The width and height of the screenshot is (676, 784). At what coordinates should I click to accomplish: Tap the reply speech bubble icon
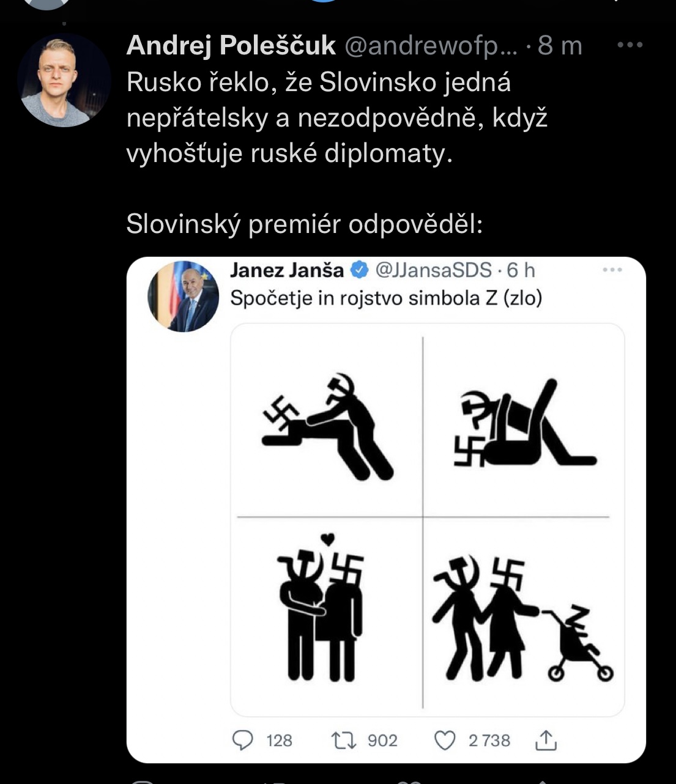243,741
